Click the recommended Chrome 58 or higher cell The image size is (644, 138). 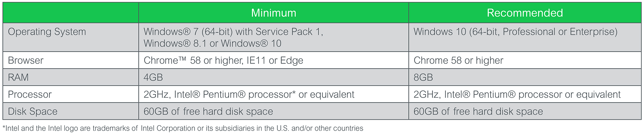click(525, 60)
